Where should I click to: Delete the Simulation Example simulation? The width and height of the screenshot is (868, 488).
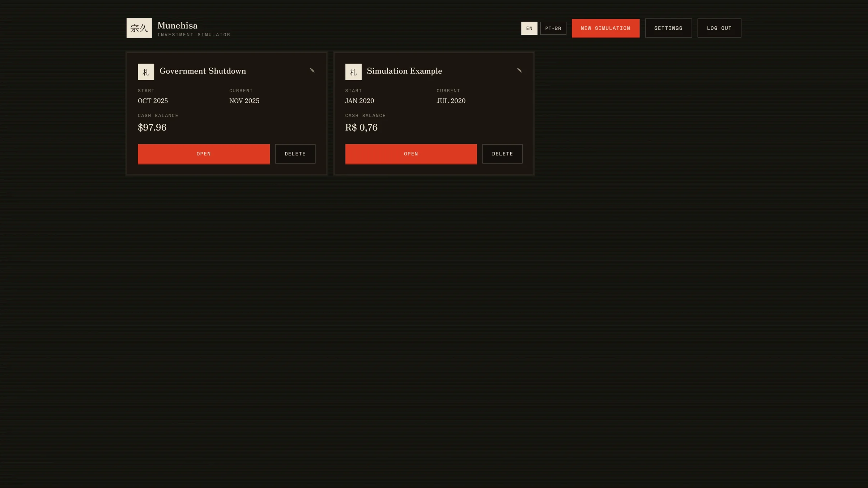tap(502, 154)
